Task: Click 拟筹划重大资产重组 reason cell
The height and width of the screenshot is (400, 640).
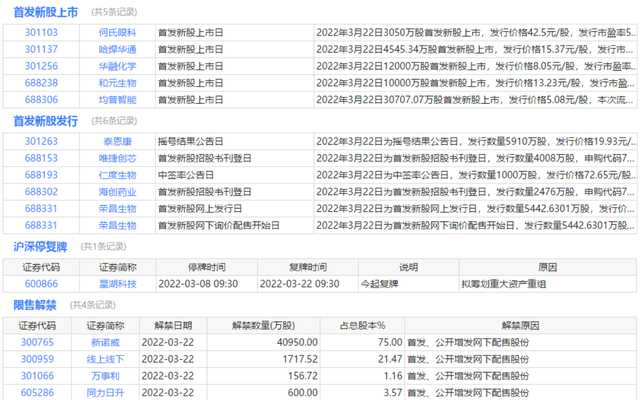Action: pos(504,284)
